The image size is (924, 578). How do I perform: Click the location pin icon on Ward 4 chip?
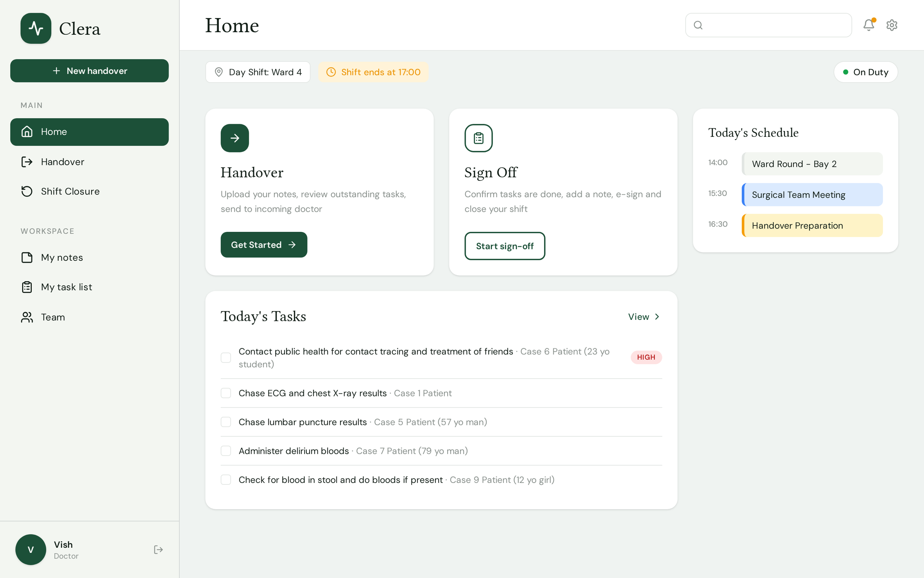point(218,72)
